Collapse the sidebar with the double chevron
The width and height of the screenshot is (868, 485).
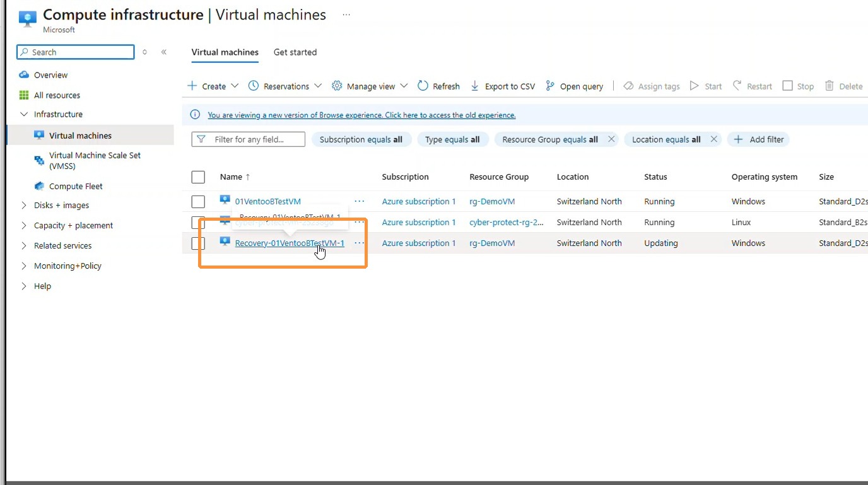[164, 52]
